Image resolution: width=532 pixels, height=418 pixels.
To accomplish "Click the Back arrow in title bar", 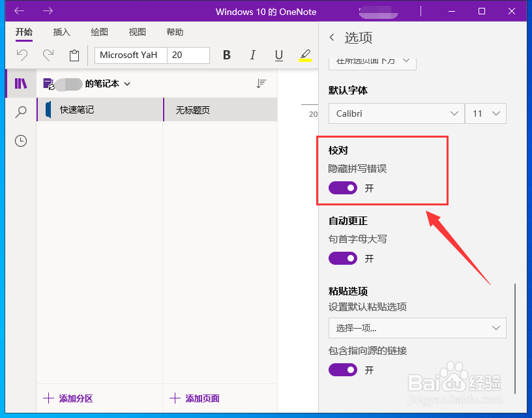I will pos(20,11).
